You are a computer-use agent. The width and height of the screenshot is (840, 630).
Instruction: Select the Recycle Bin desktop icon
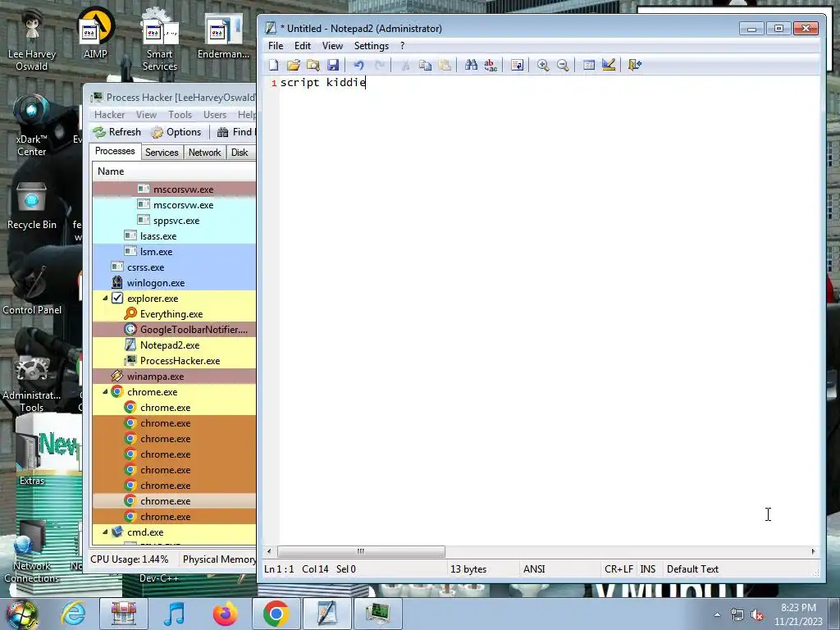click(x=32, y=207)
